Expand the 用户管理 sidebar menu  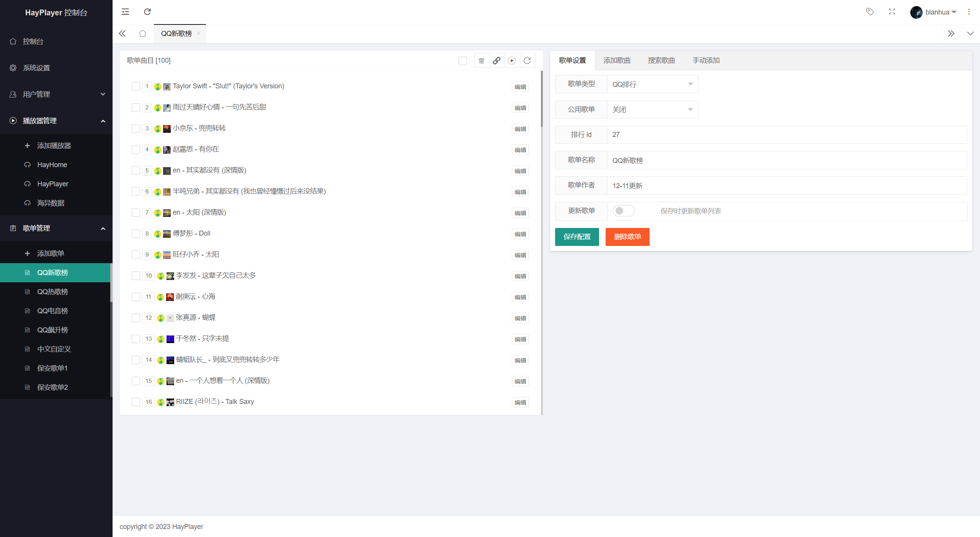pyautogui.click(x=56, y=94)
